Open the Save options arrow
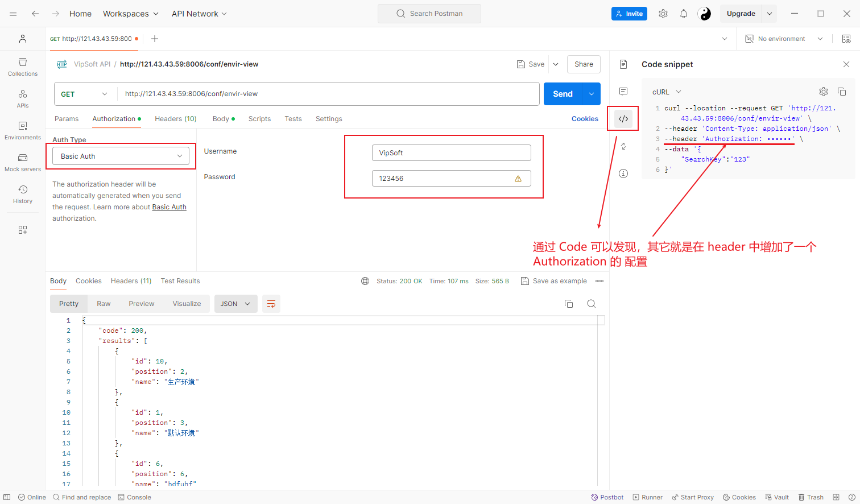Screen dimensions: 860x504 point(556,64)
